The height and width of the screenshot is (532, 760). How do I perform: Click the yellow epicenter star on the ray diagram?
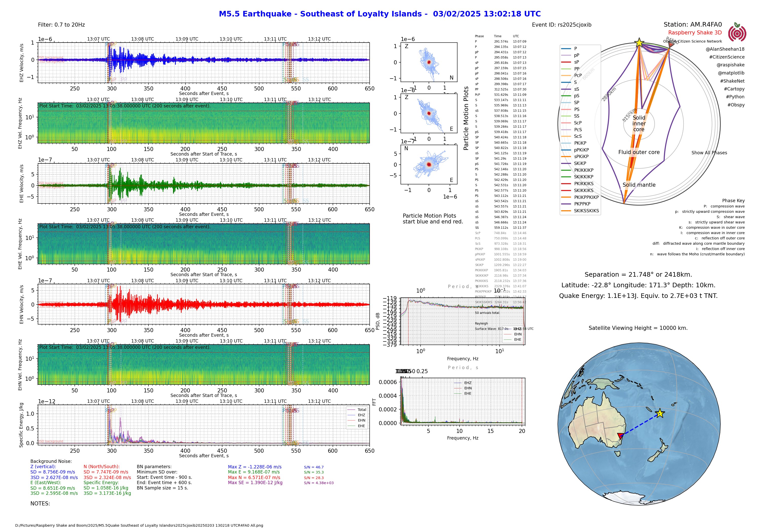click(x=639, y=43)
